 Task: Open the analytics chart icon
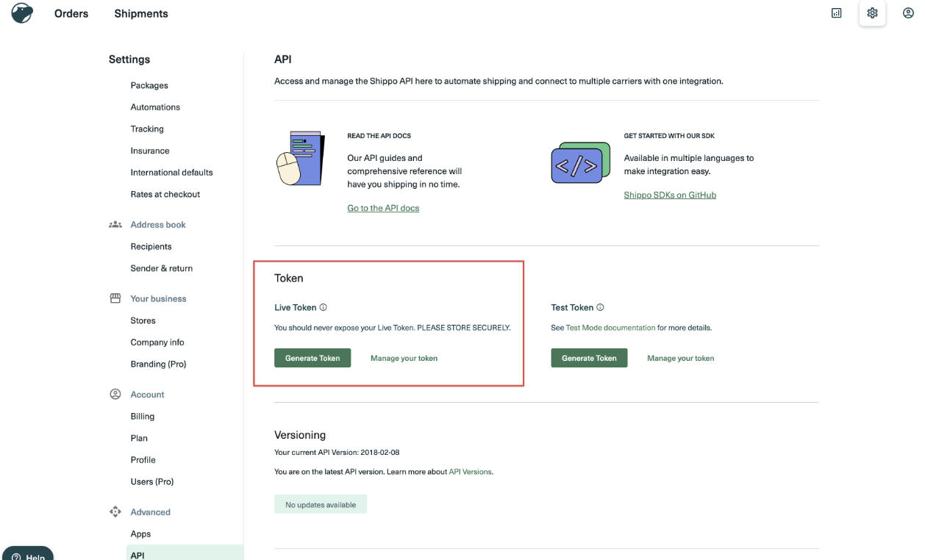click(x=836, y=13)
